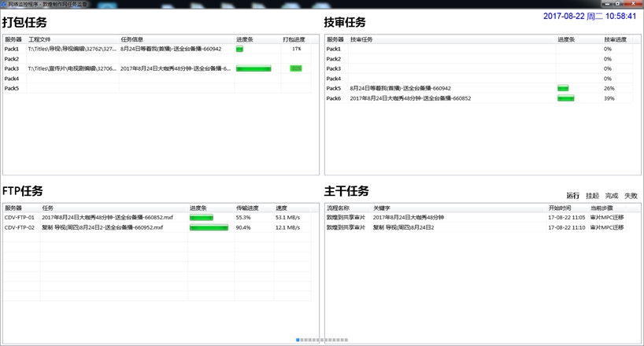
Task: Switch to the 挂起 status tab
Action: 592,196
